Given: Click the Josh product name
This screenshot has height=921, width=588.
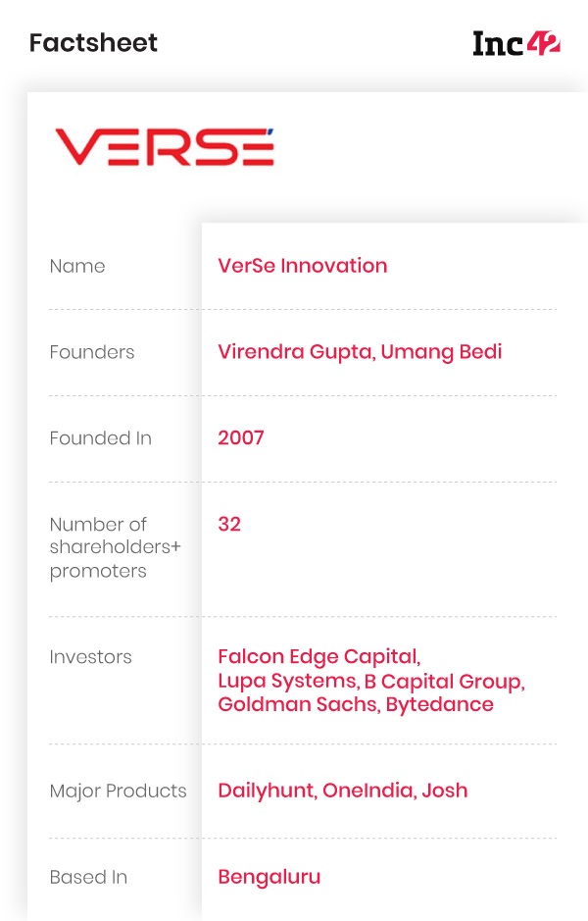Looking at the screenshot, I should click(x=445, y=791).
